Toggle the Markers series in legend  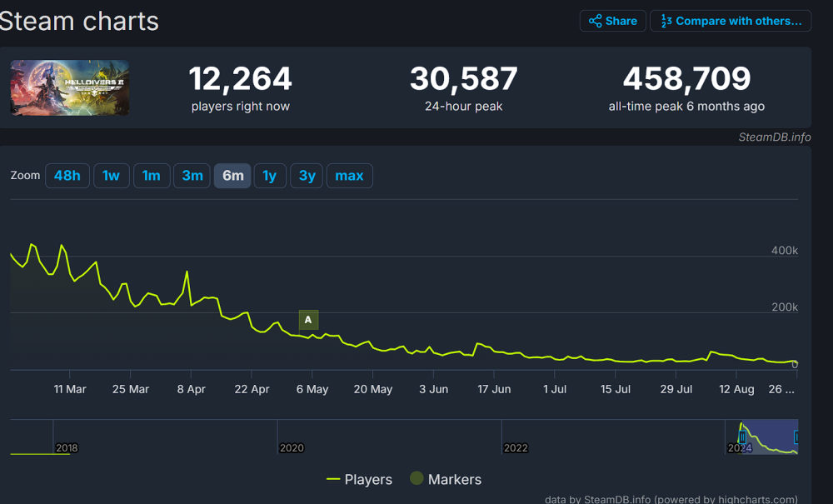tap(454, 479)
